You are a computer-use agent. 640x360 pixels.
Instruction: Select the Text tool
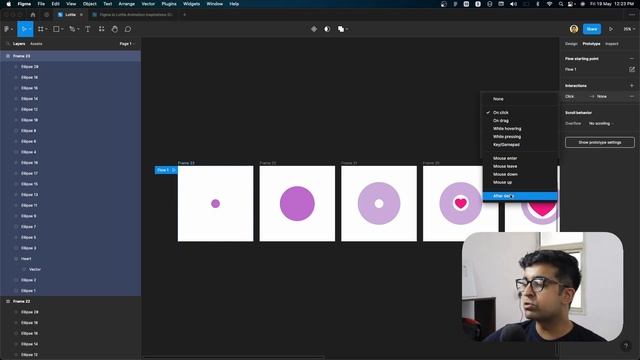(88, 29)
